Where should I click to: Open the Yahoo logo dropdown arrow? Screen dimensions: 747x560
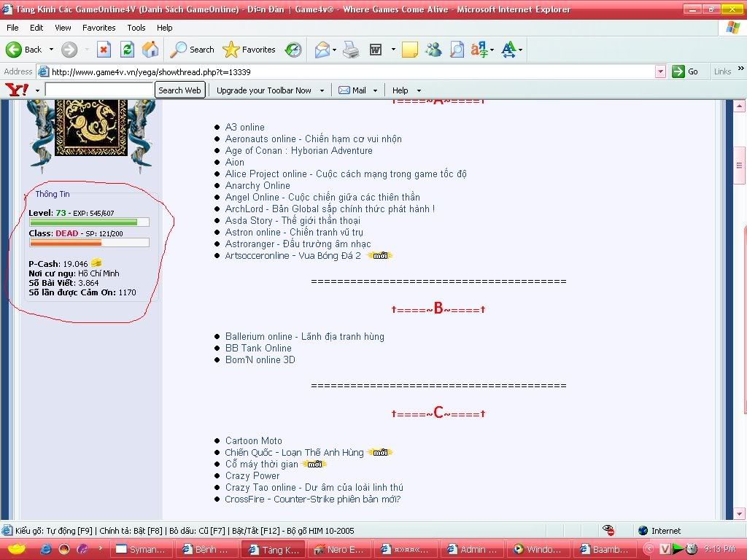(37, 90)
